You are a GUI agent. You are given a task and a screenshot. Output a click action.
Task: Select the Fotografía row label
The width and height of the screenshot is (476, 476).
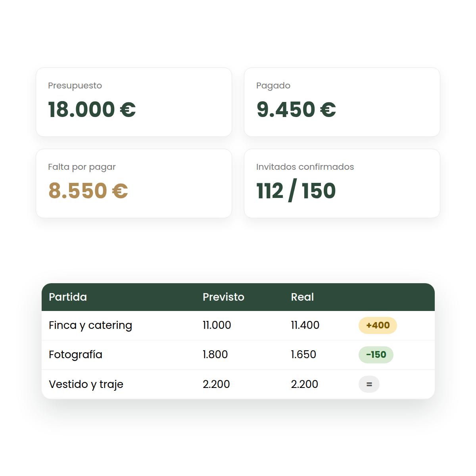[x=75, y=355]
